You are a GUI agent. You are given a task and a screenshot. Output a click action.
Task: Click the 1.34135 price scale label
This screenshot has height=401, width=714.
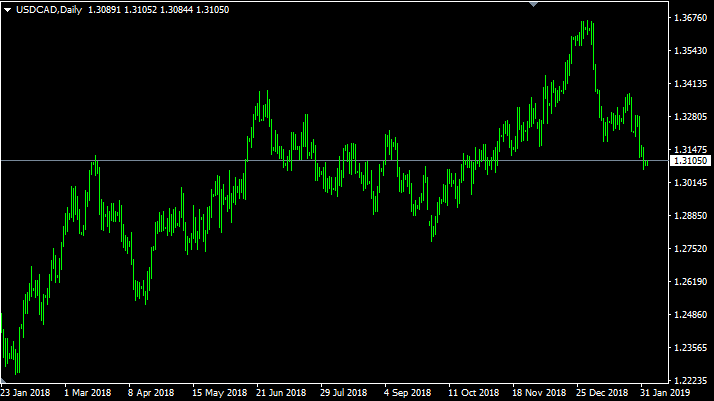[x=690, y=84]
